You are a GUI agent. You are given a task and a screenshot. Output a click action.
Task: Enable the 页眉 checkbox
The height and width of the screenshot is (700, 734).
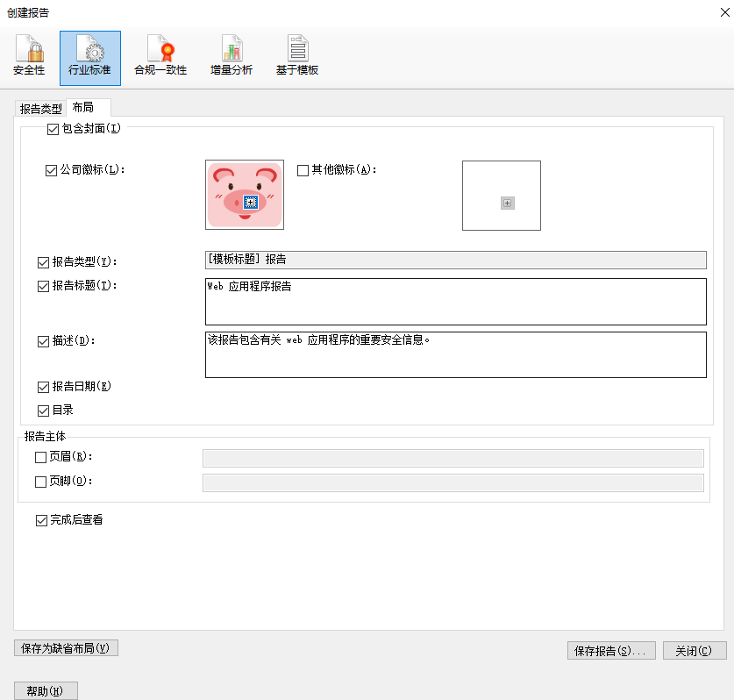coord(40,457)
